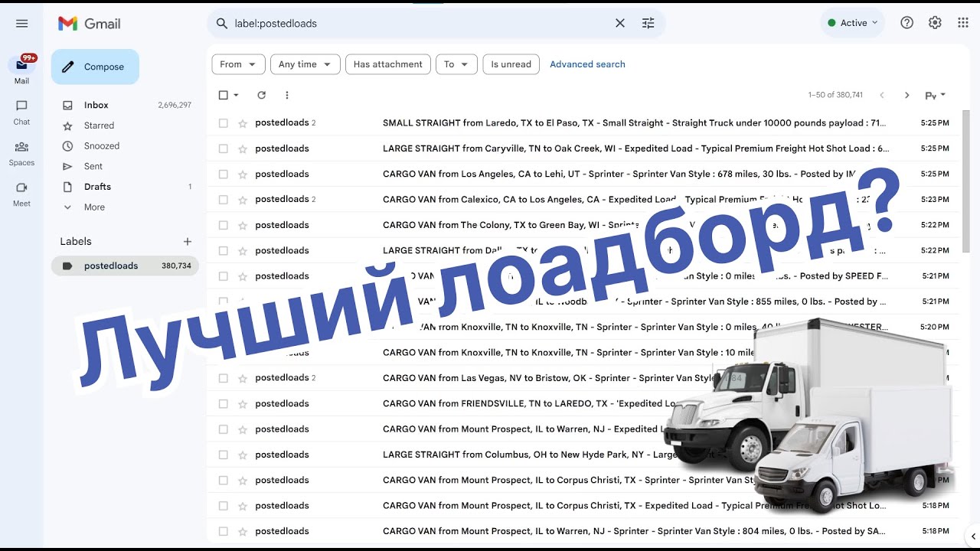Go to newer messages page
Image resolution: width=980 pixels, height=551 pixels.
click(x=882, y=95)
